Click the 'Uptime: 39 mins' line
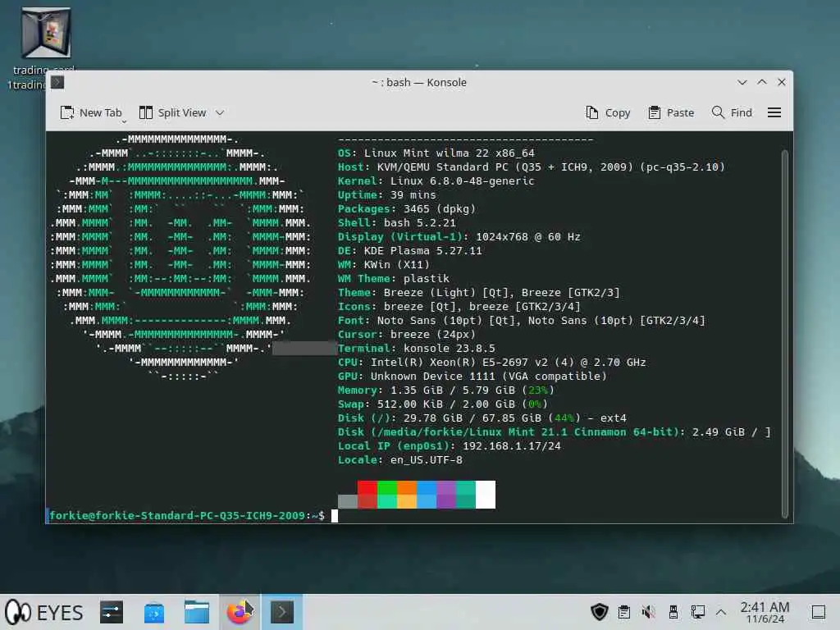The height and width of the screenshot is (630, 840). [387, 195]
